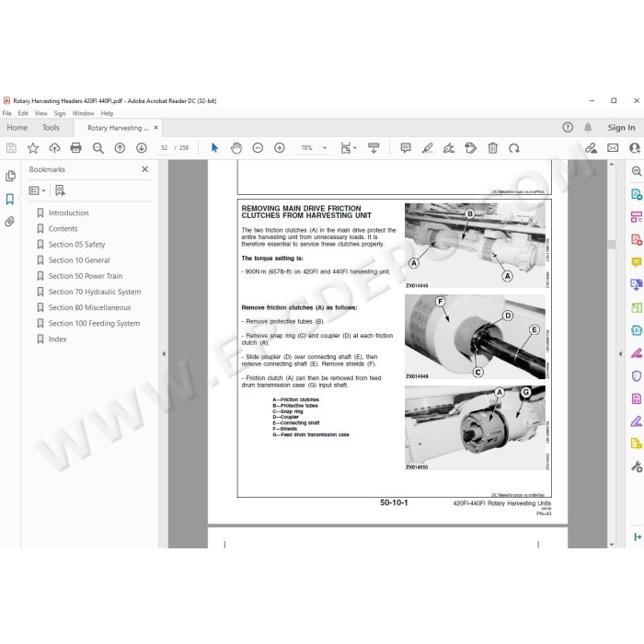This screenshot has height=644, width=644.
Task: Close the Bookmarks panel
Action: [x=145, y=169]
